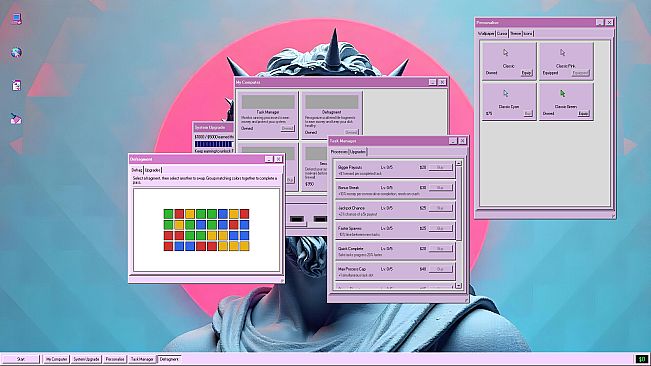
Task: Minimize the Personalize window
Action: pos(600,22)
